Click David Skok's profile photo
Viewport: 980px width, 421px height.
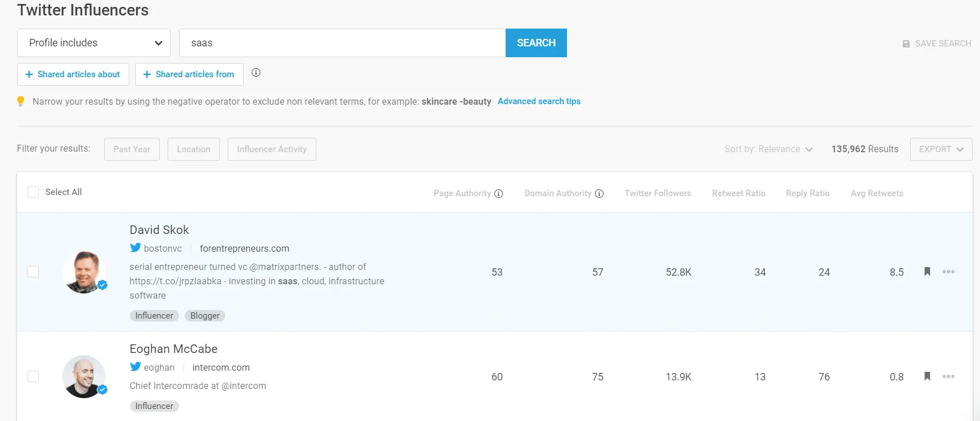[x=84, y=272]
